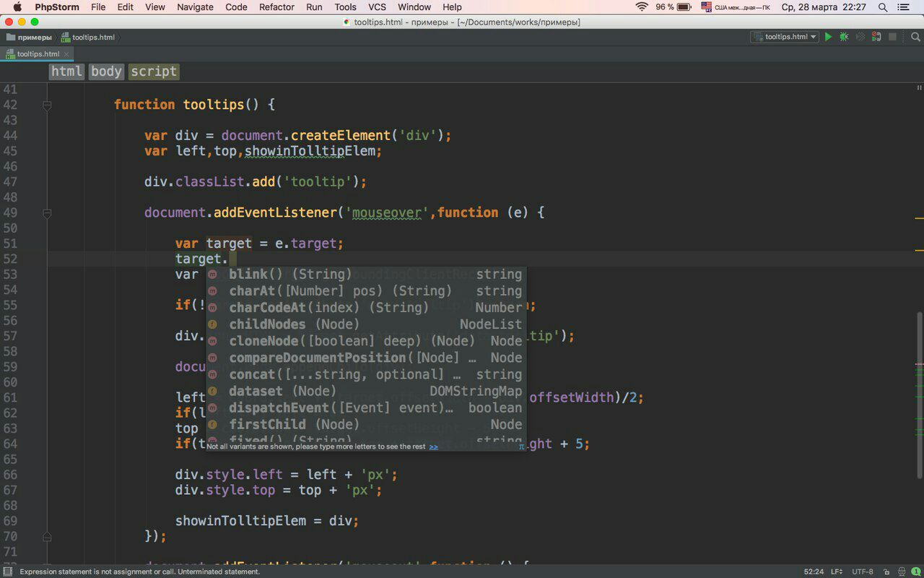Viewport: 924px width, 578px height.
Task: Open the UTF-8 file encoding selector
Action: [x=863, y=571]
